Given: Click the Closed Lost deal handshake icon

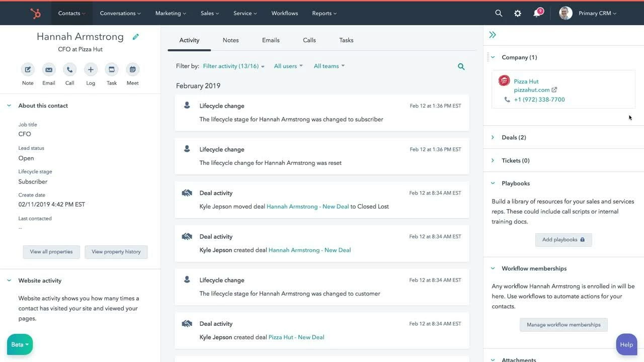Looking at the screenshot, I should tap(187, 193).
